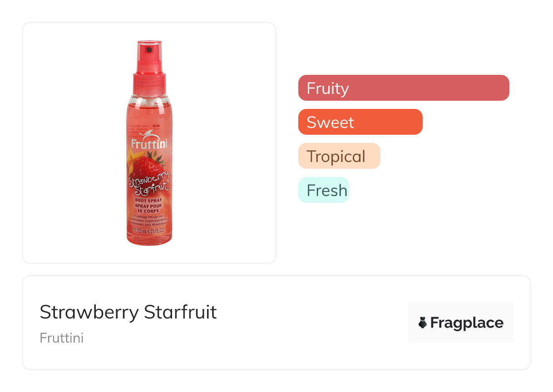553x392 pixels.
Task: Click the 125 ml volume marking on the bottle
Action: coord(142,230)
